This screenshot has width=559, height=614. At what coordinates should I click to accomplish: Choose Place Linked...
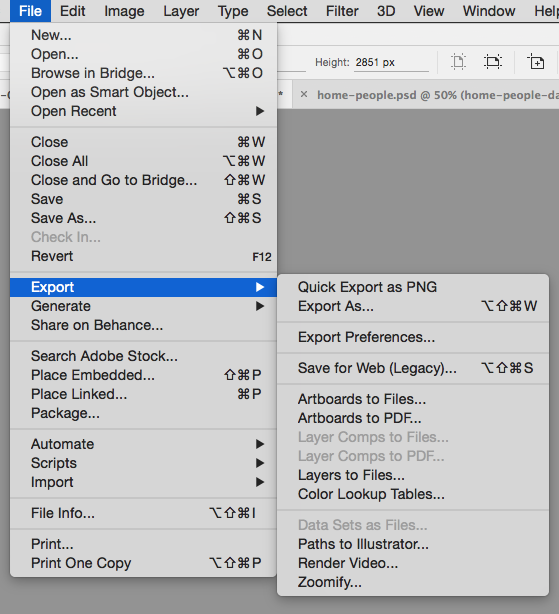point(143,394)
